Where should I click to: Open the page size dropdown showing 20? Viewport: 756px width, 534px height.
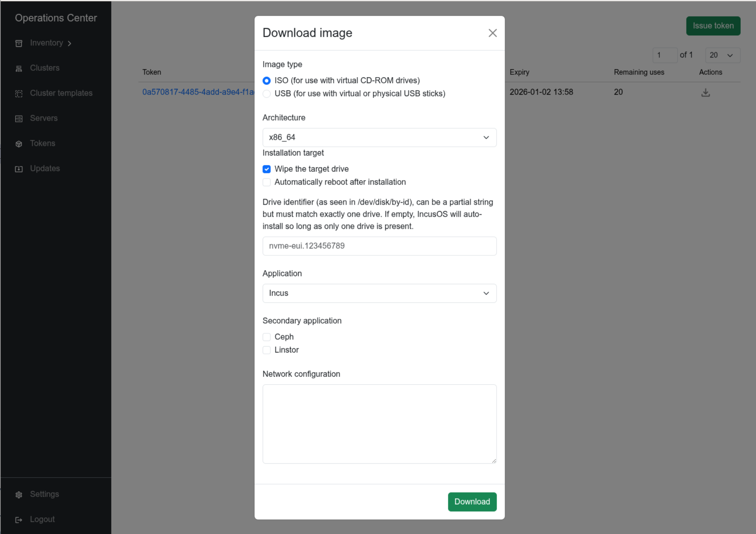722,55
